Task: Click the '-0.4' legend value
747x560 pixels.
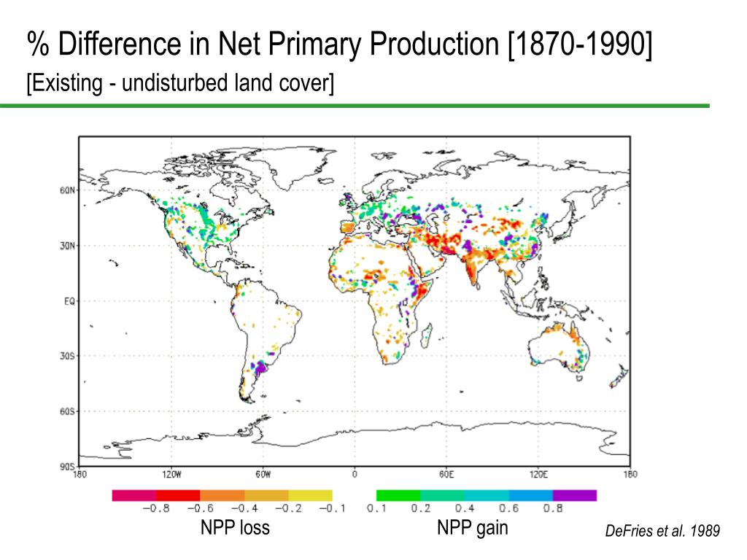Action: tap(244, 508)
